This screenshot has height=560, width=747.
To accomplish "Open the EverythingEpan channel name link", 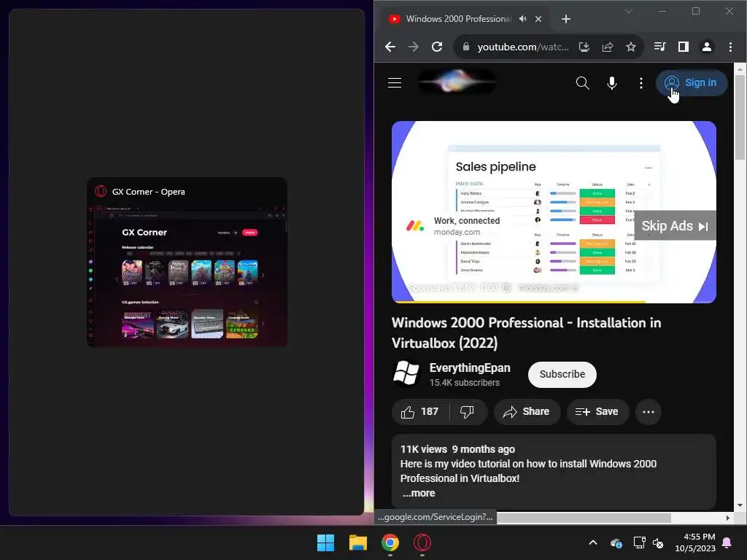I will (470, 367).
